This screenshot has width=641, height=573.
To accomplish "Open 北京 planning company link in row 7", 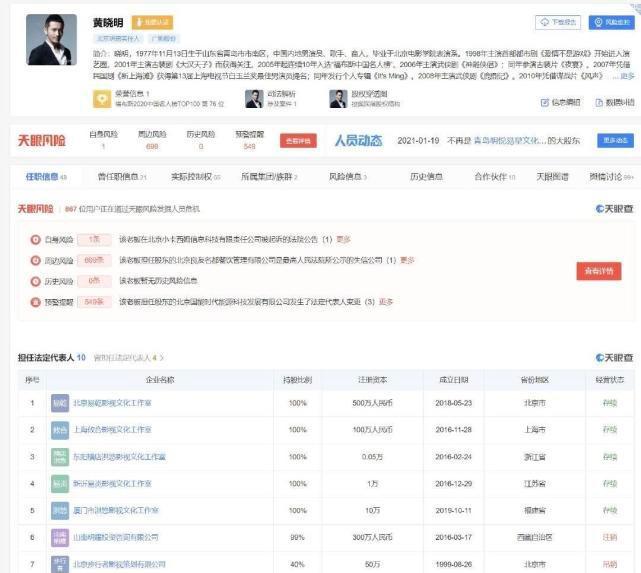I will click(119, 564).
